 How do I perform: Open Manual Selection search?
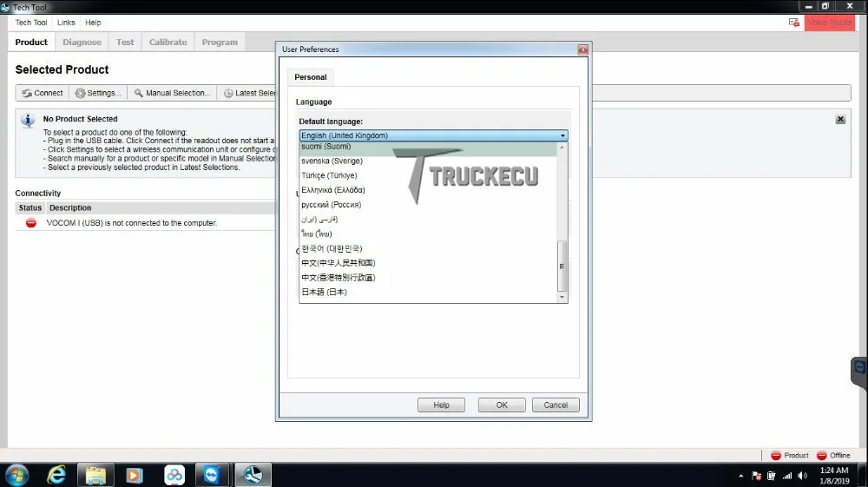pyautogui.click(x=172, y=93)
